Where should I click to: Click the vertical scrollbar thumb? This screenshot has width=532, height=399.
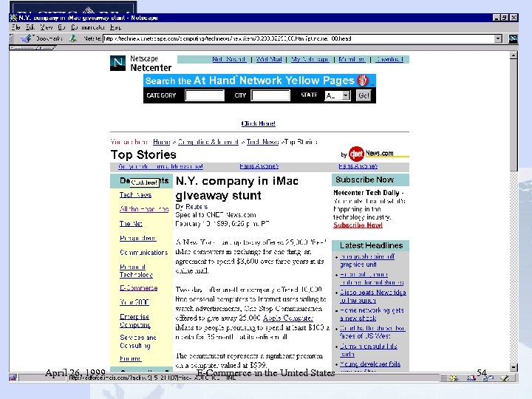click(514, 115)
